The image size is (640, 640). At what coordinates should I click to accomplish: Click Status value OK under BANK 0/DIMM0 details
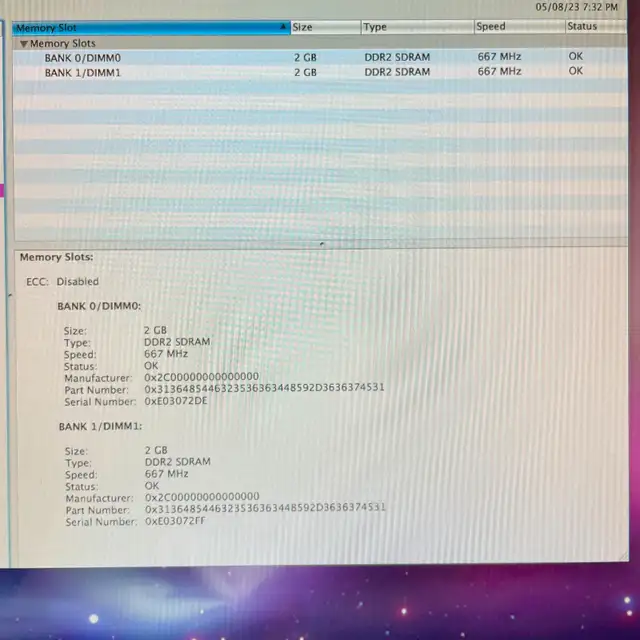pos(151,365)
